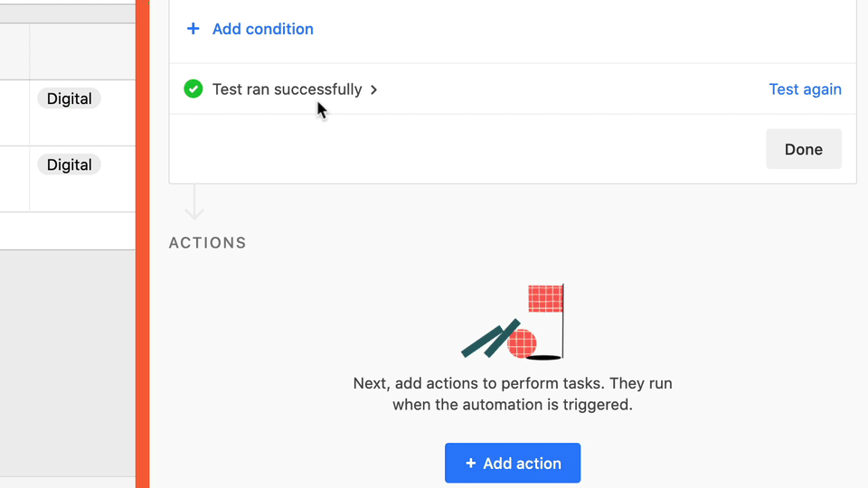Expand the Test ran successfully chevron
This screenshot has width=868, height=488.
pos(374,89)
